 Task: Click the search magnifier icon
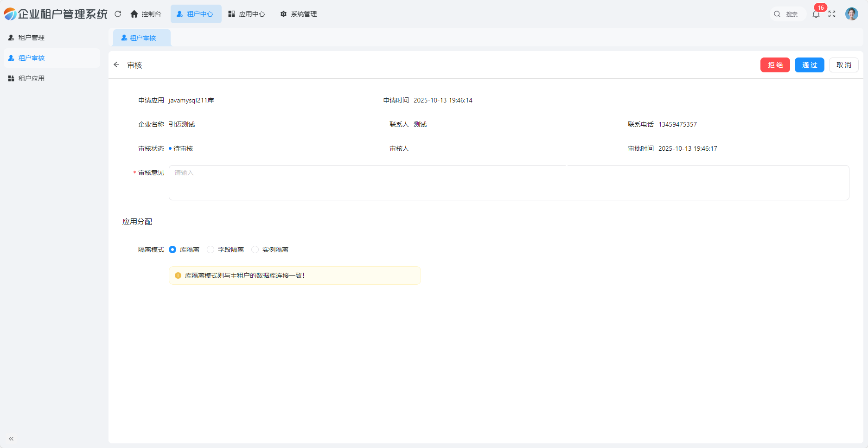coord(777,14)
